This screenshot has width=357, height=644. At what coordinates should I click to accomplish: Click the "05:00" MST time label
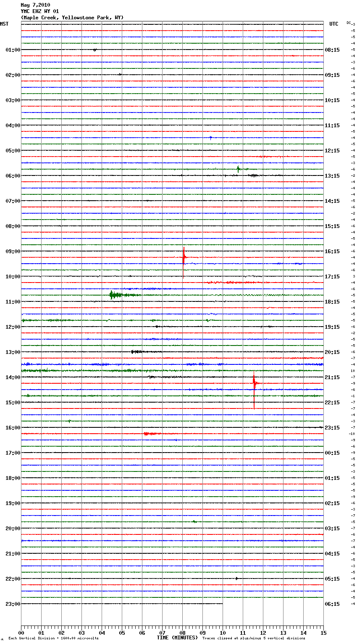pyautogui.click(x=13, y=151)
